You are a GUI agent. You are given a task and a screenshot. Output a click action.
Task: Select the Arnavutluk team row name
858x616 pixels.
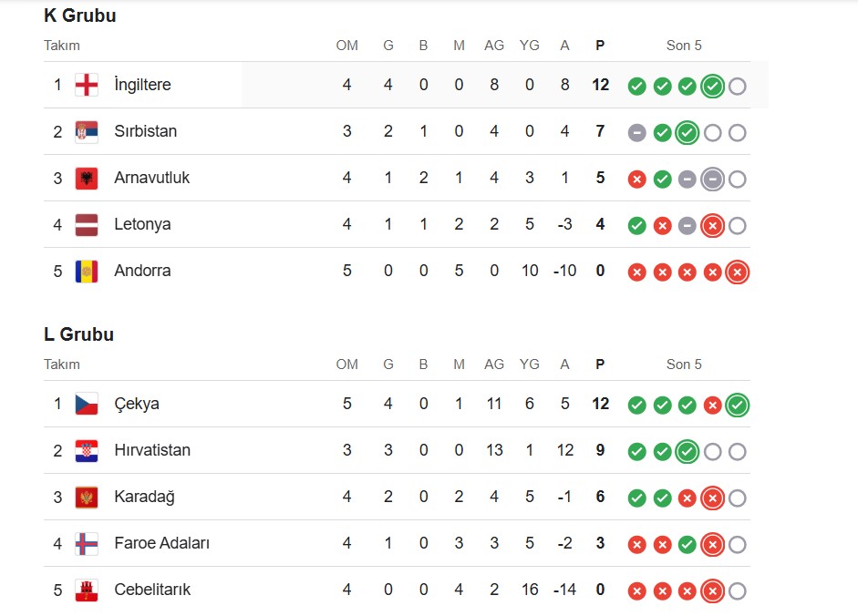(x=151, y=178)
